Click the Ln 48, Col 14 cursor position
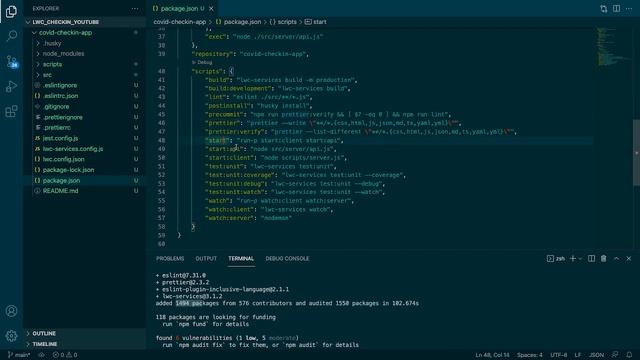This screenshot has height=360, width=640. [492, 355]
